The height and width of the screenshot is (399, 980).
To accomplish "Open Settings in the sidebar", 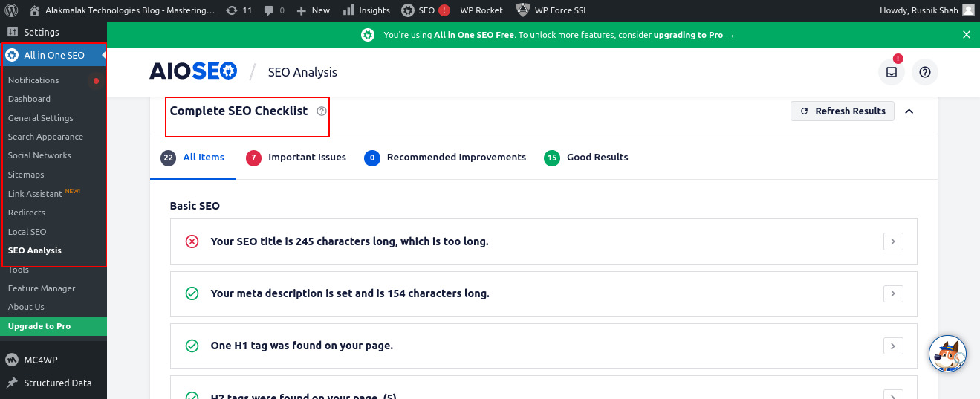I will [x=53, y=32].
